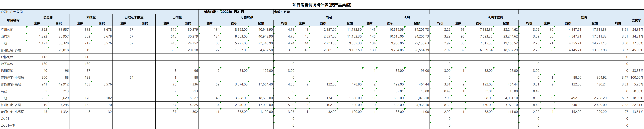Select the 公司：广州公司 cell
This screenshot has height=129, width=644.
[x=13, y=12]
